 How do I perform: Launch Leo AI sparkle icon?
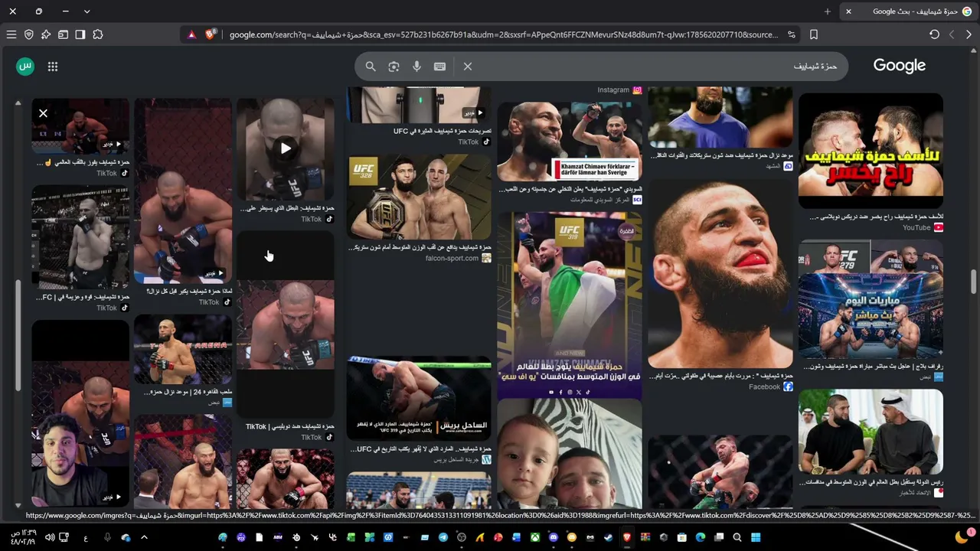click(x=46, y=34)
